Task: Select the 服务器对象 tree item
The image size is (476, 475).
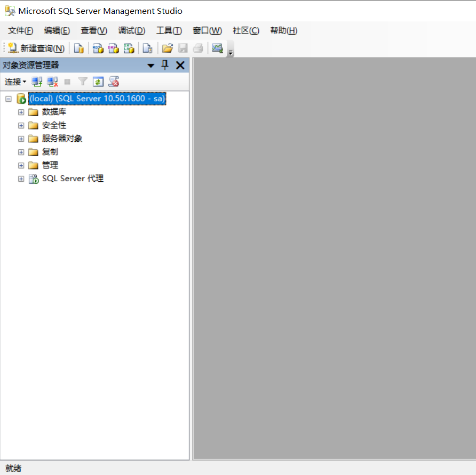Action: 62,139
